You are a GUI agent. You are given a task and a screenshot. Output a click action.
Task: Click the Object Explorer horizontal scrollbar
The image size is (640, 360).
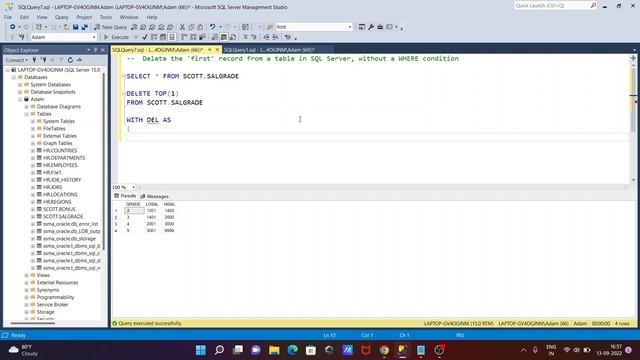click(33, 323)
